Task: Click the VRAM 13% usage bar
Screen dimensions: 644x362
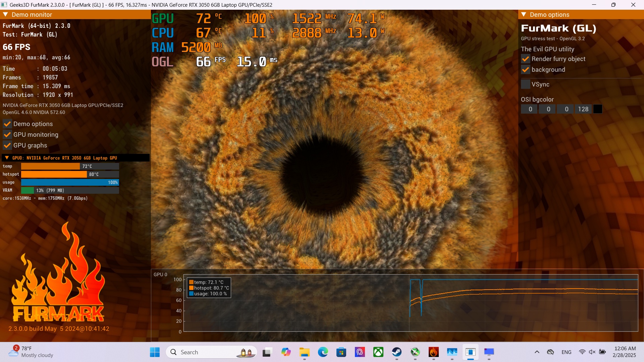Action: 70,190
